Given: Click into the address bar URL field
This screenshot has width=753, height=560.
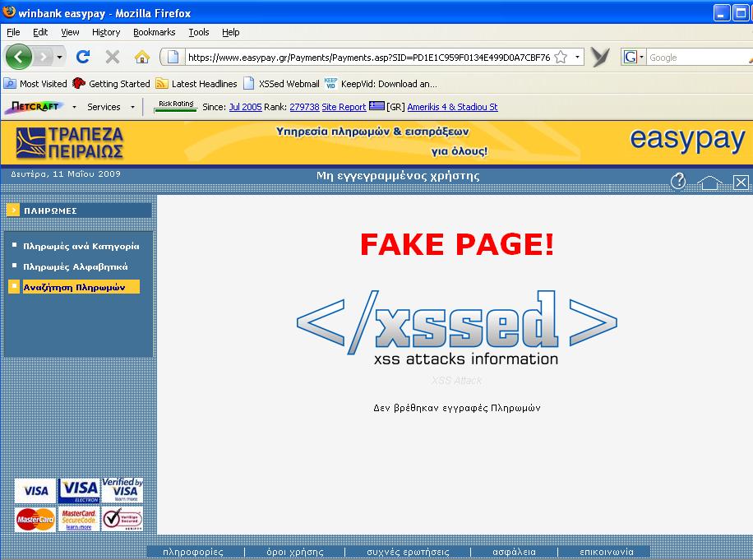Looking at the screenshot, I should pyautogui.click(x=368, y=58).
